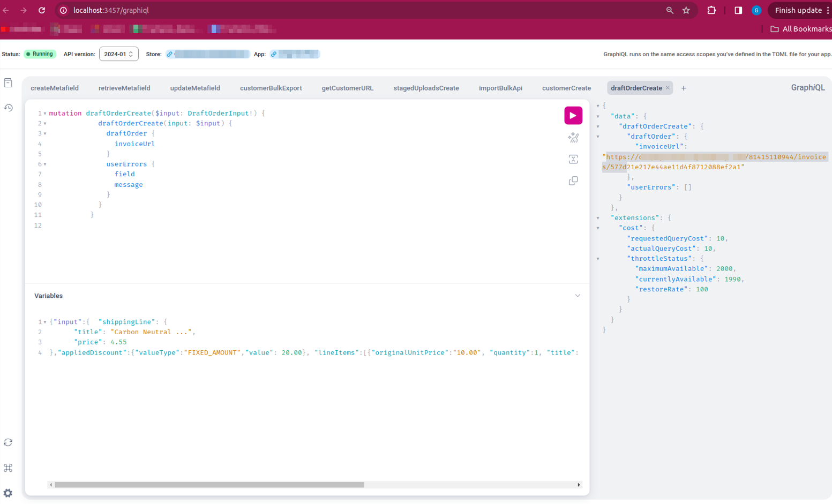Show the query history panel

pyautogui.click(x=8, y=108)
